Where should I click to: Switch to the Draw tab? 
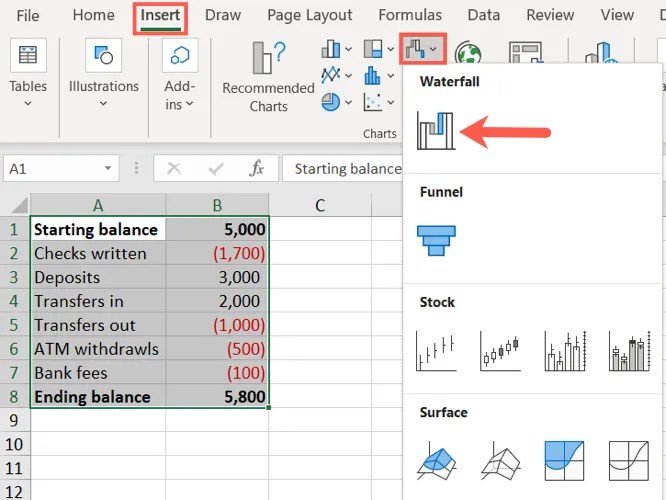click(223, 15)
